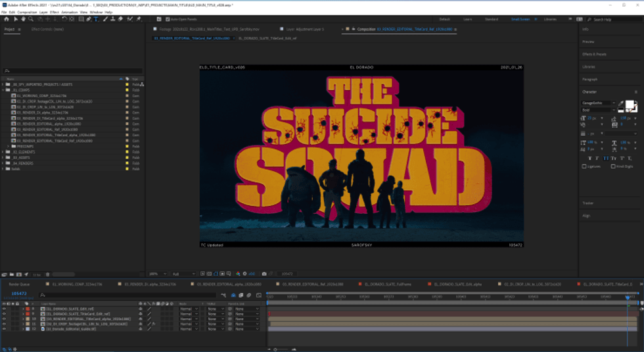Open the composition mini-flowchart in timeline
The image size is (644, 352).
[223, 295]
